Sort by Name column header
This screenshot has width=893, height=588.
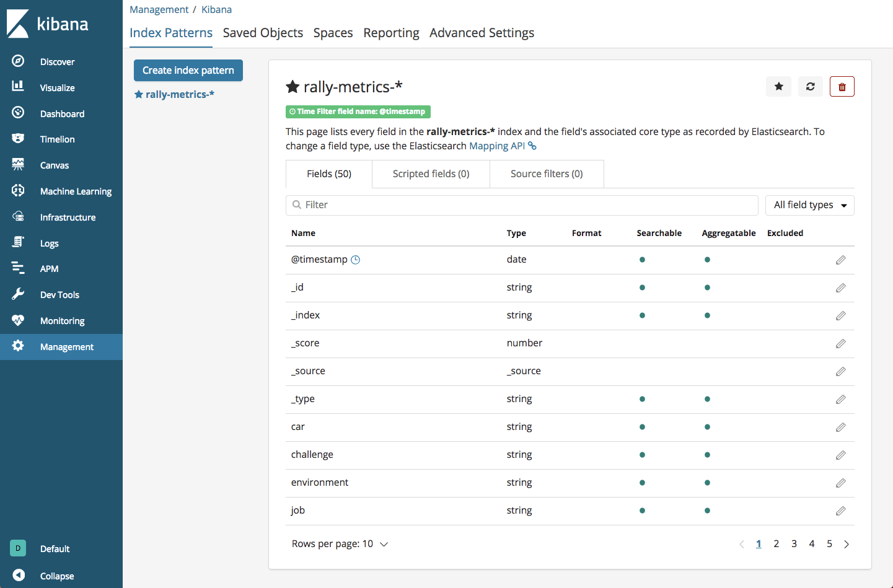[303, 234]
